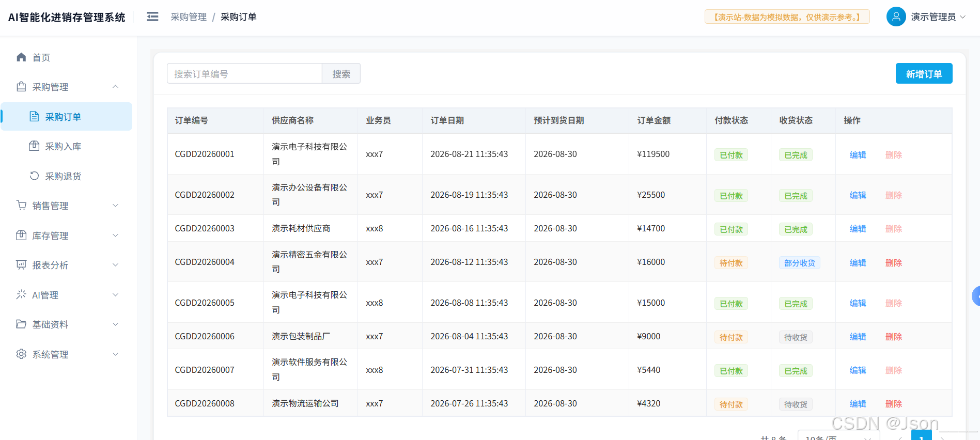Click the order number CGDD20260003
The image size is (980, 440).
tap(205, 228)
